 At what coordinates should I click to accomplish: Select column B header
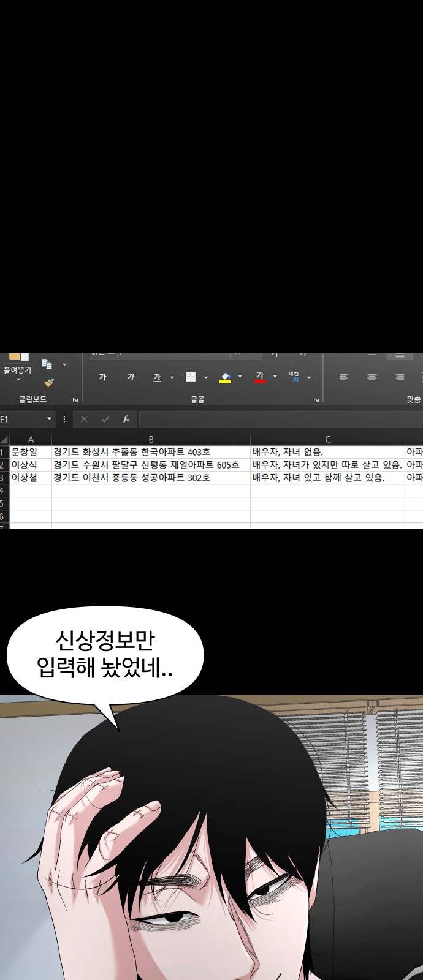point(151,440)
